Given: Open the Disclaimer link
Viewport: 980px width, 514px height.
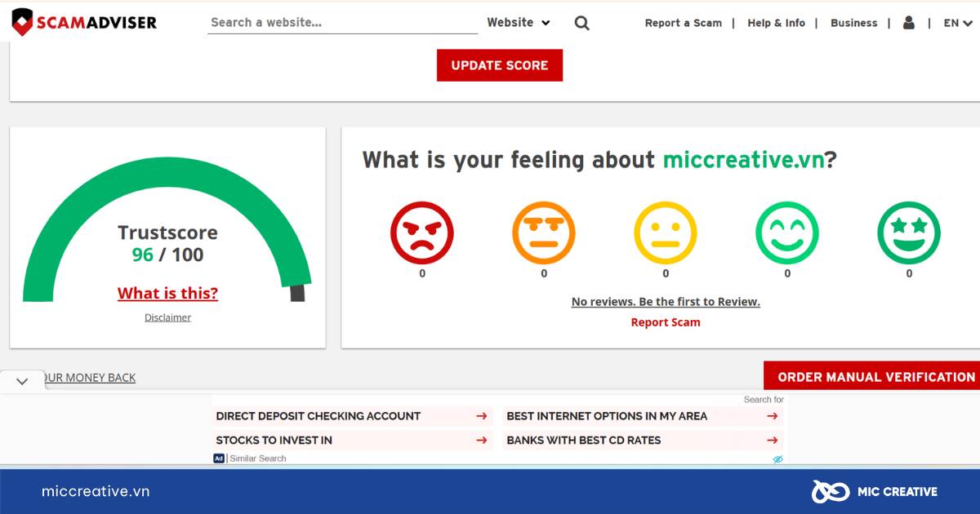Looking at the screenshot, I should tap(167, 317).
